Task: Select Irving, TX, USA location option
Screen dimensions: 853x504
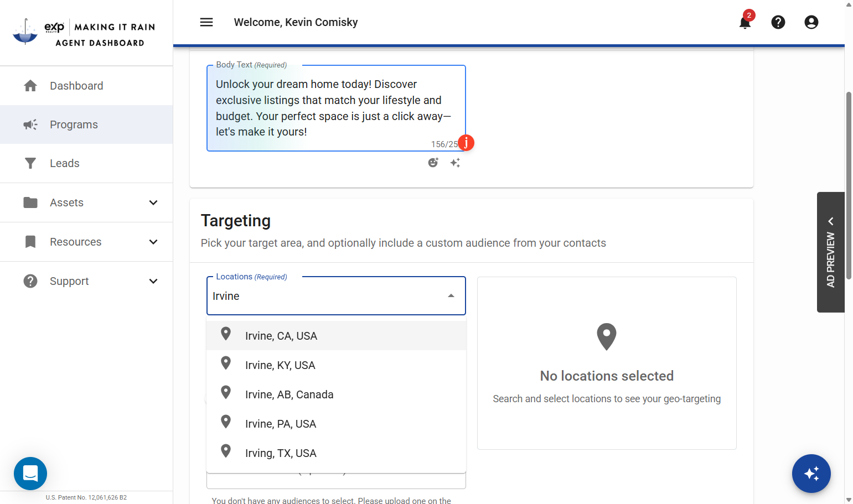Action: (336, 453)
